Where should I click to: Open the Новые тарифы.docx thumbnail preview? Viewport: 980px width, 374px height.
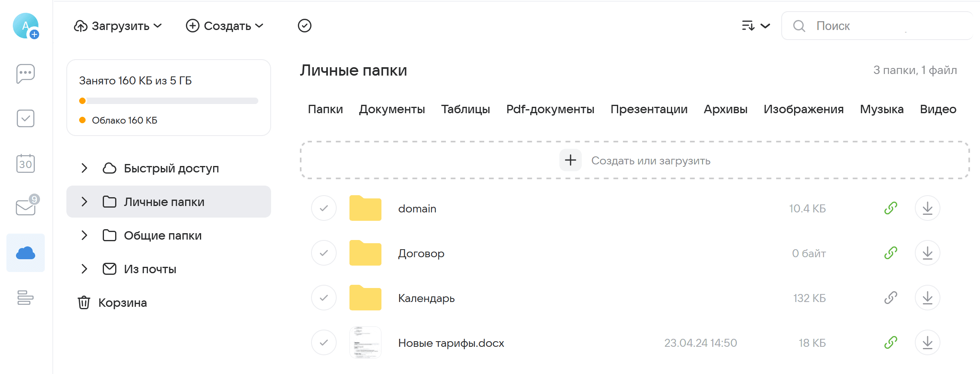[365, 342]
